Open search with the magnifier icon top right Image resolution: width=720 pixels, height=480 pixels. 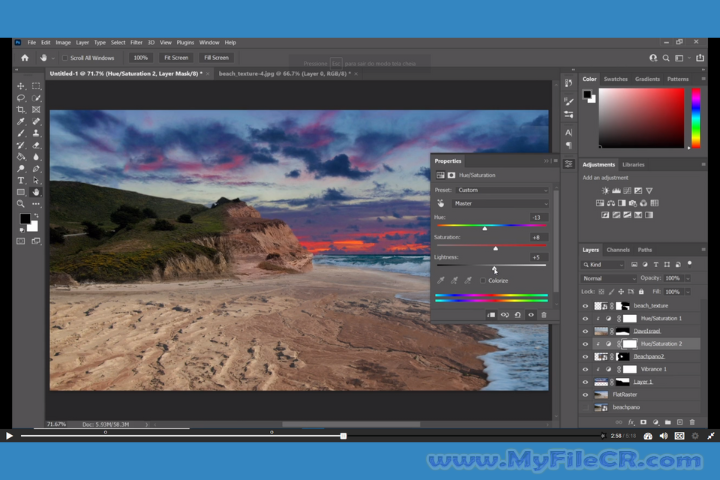tap(666, 58)
